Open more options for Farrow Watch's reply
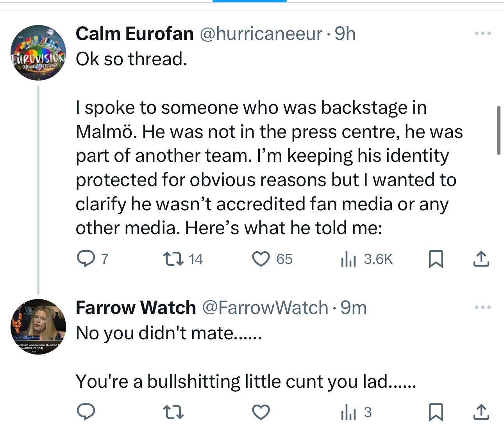The height and width of the screenshot is (430, 504). click(483, 308)
